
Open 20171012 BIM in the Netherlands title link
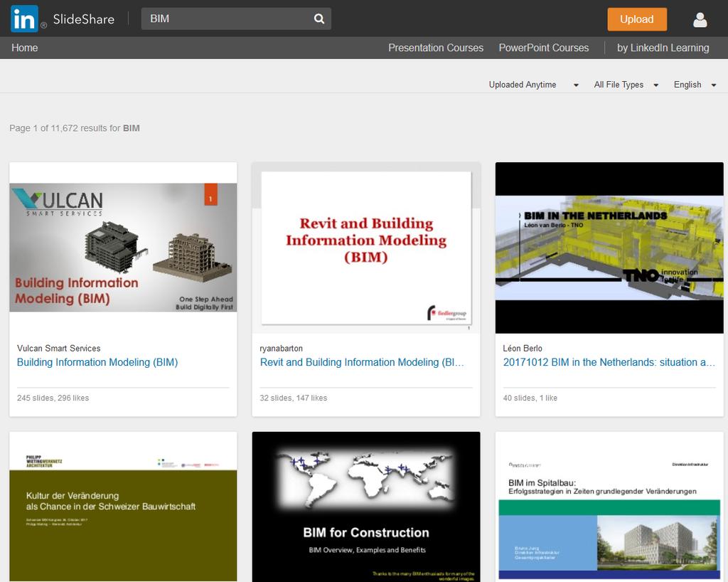click(x=609, y=362)
